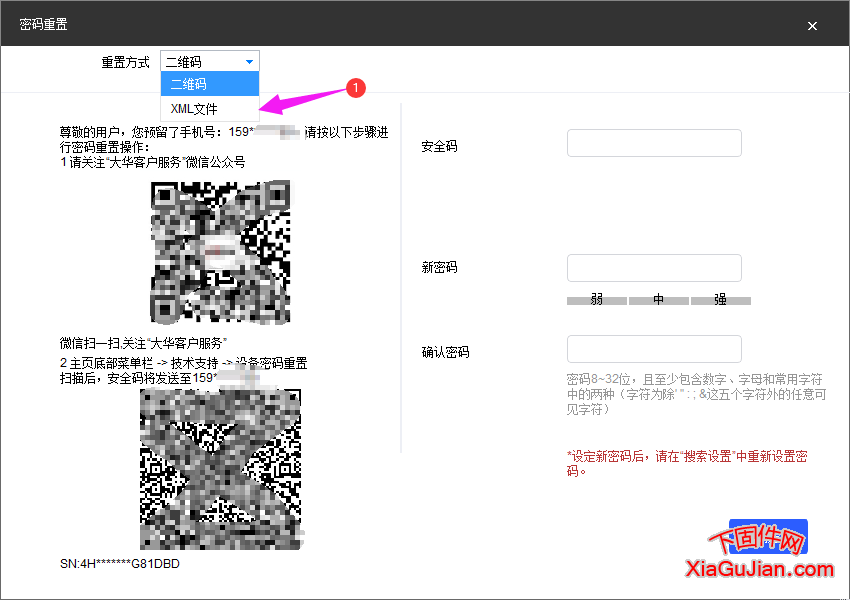The height and width of the screenshot is (600, 850).
Task: Click the 请关注大华客户服务 step 1 instruction
Action: 152,162
